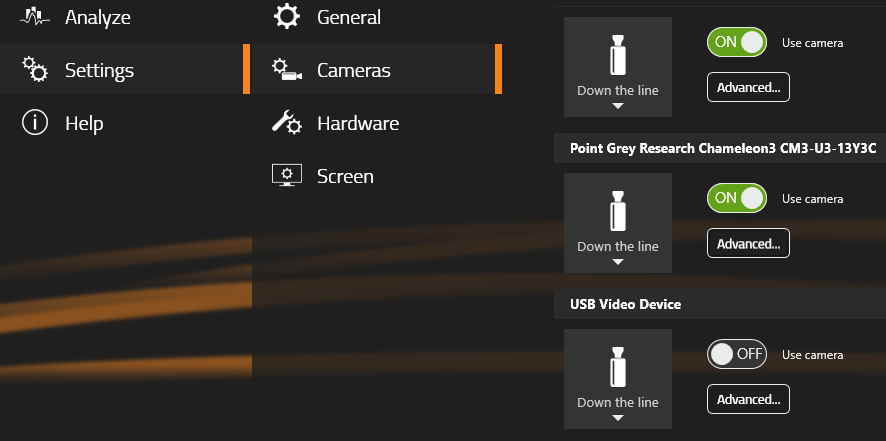Click the Hardware wrench icon
The height and width of the screenshot is (441, 886).
pyautogui.click(x=287, y=123)
